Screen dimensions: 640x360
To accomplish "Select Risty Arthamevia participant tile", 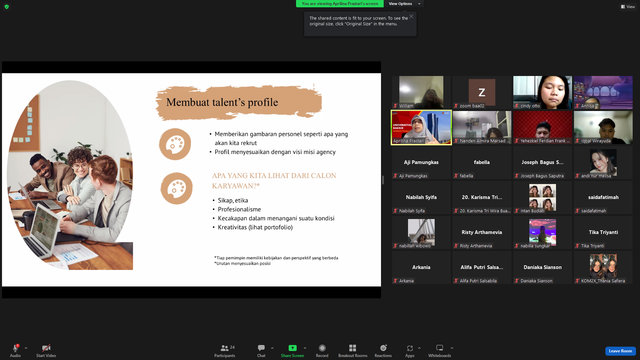I will (482, 233).
